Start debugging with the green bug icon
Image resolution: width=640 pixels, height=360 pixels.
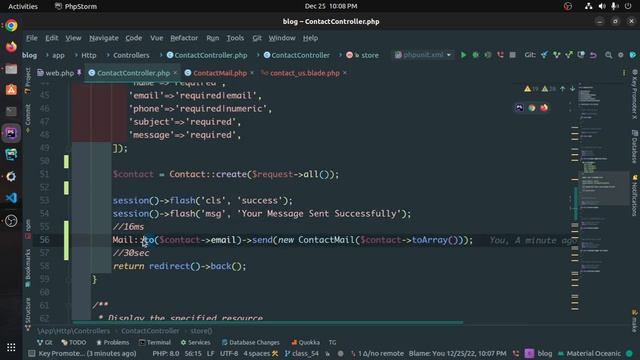tap(476, 55)
